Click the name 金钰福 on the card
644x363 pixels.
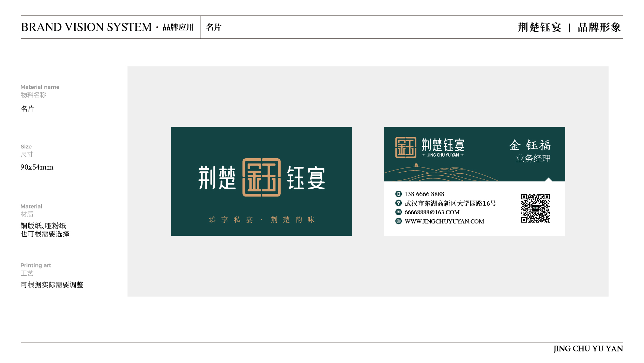click(530, 145)
